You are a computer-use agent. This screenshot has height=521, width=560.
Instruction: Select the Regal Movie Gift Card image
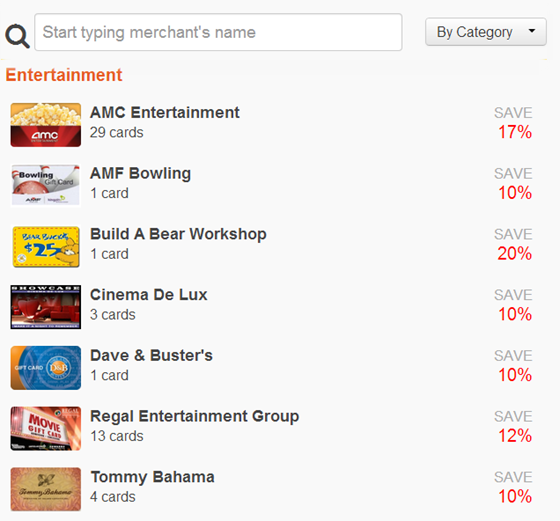pyautogui.click(x=46, y=429)
